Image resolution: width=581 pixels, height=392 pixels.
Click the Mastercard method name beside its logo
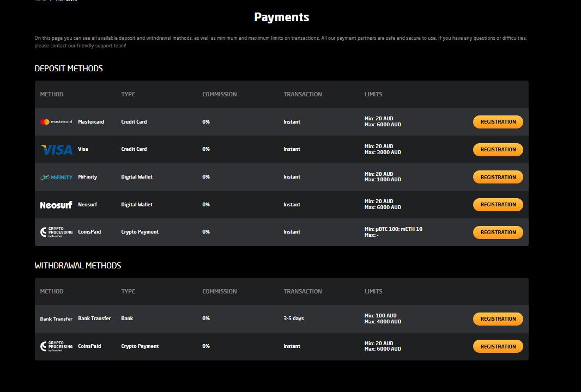pos(91,122)
